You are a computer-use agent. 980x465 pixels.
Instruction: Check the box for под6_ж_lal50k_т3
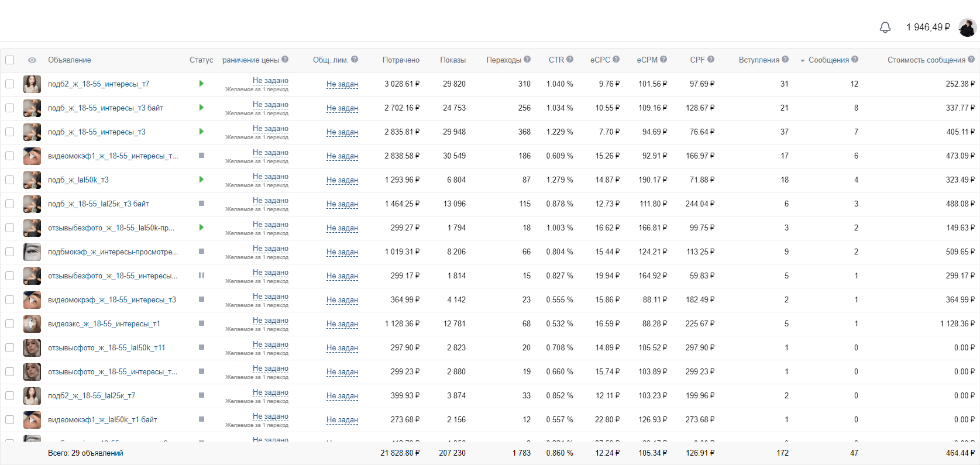click(10, 180)
